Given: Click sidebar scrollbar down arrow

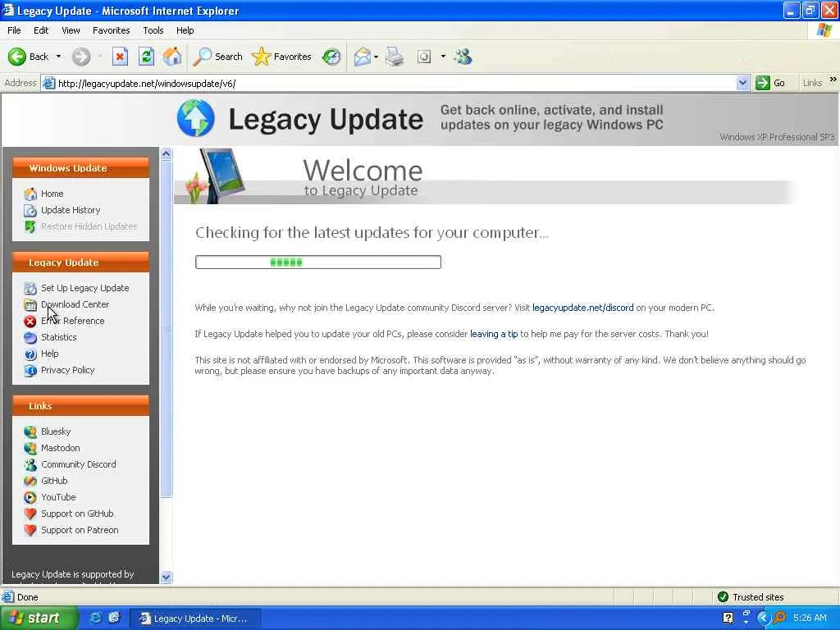Looking at the screenshot, I should pyautogui.click(x=166, y=577).
